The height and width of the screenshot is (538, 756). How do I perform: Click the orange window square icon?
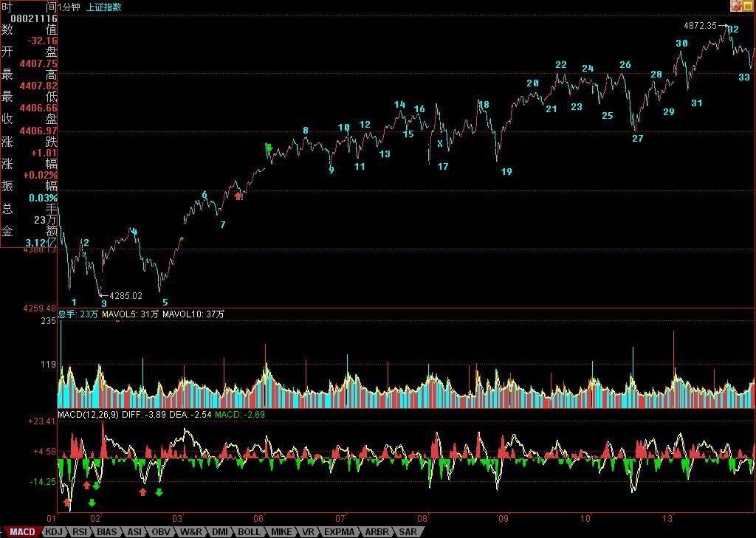748,6
